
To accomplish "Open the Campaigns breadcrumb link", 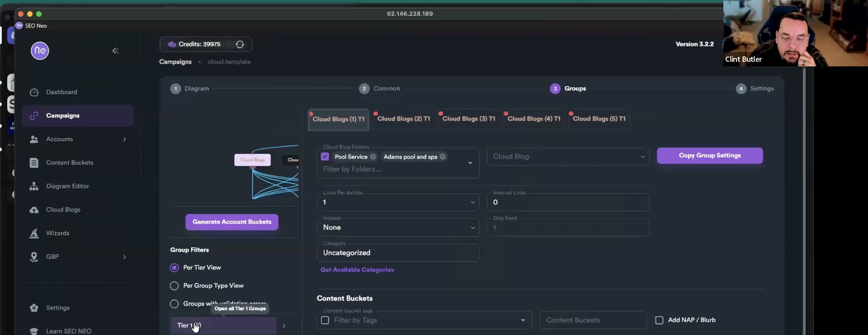I will (x=175, y=62).
